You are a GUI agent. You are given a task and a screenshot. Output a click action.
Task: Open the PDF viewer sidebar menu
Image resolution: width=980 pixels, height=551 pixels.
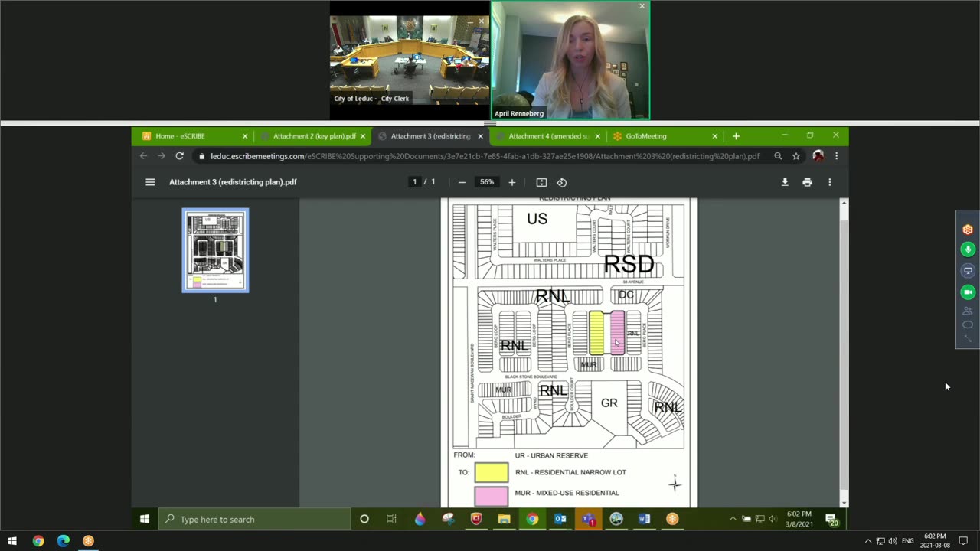(150, 182)
